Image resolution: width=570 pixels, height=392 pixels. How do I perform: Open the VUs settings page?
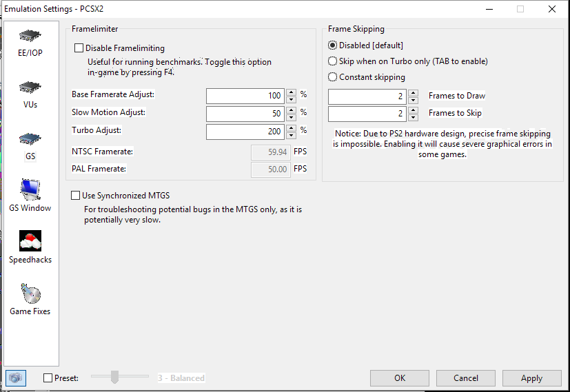pyautogui.click(x=30, y=94)
